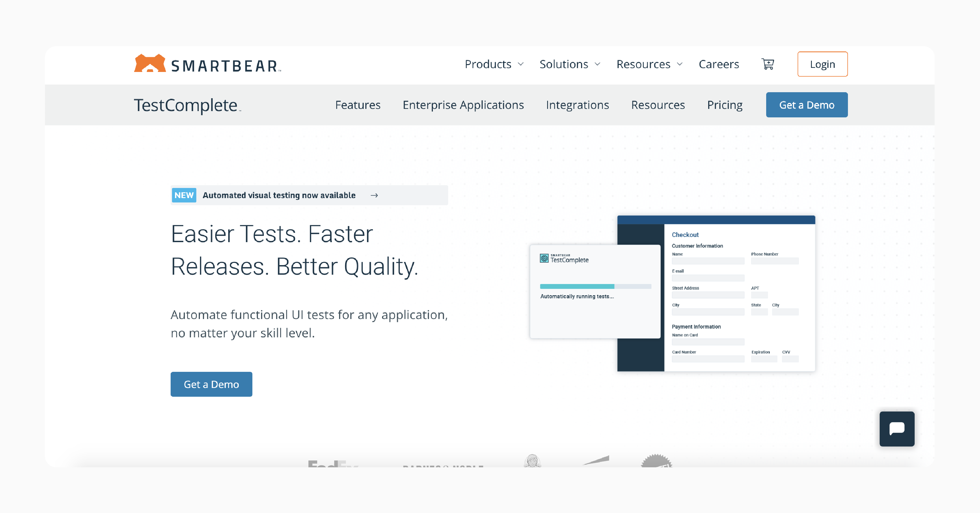The image size is (980, 513).
Task: Click the "Easier Tests. Faster Releases." headline
Action: 294,250
